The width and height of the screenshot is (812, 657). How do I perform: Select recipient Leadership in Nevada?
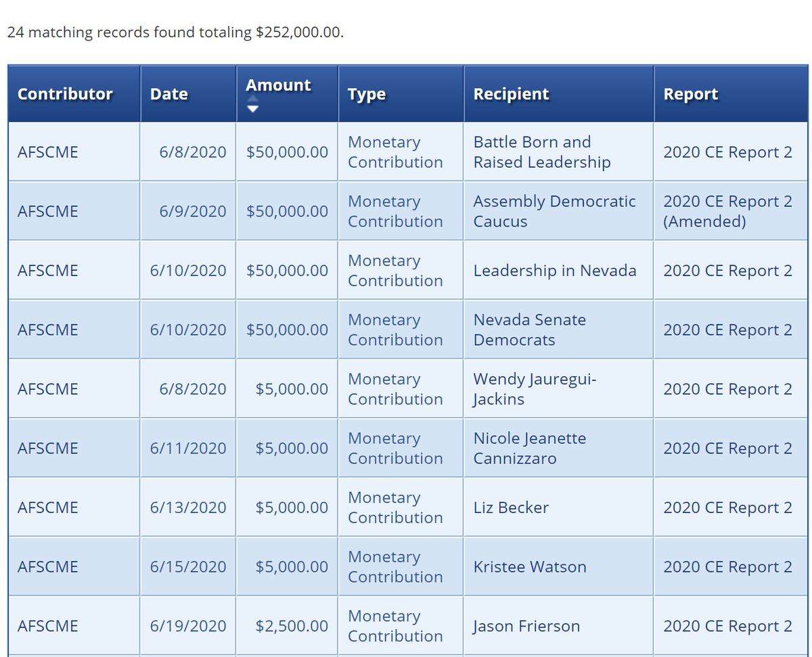555,271
